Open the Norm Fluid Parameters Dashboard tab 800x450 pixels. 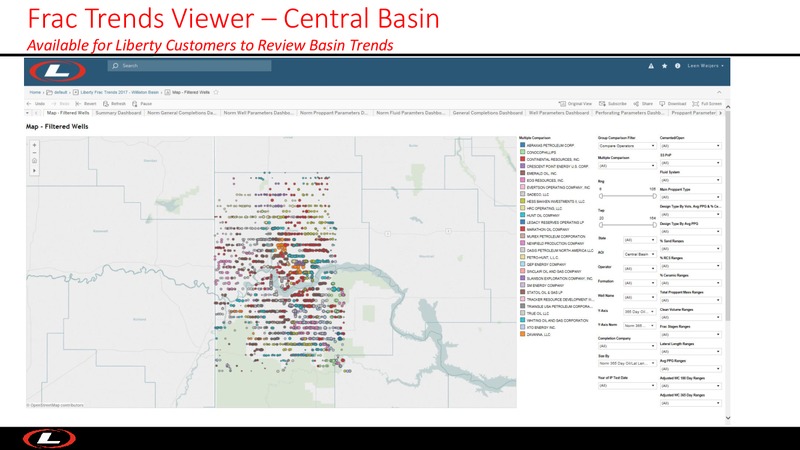tap(410, 113)
